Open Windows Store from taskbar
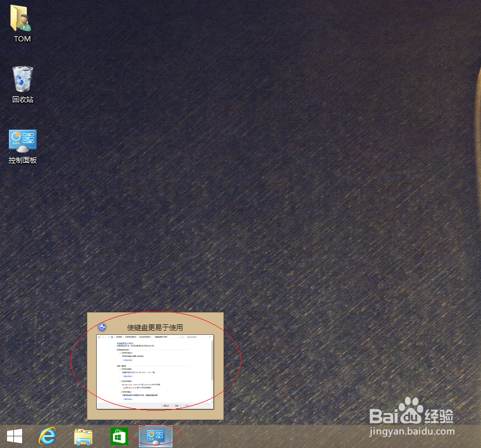Image resolution: width=481 pixels, height=448 pixels. click(120, 436)
